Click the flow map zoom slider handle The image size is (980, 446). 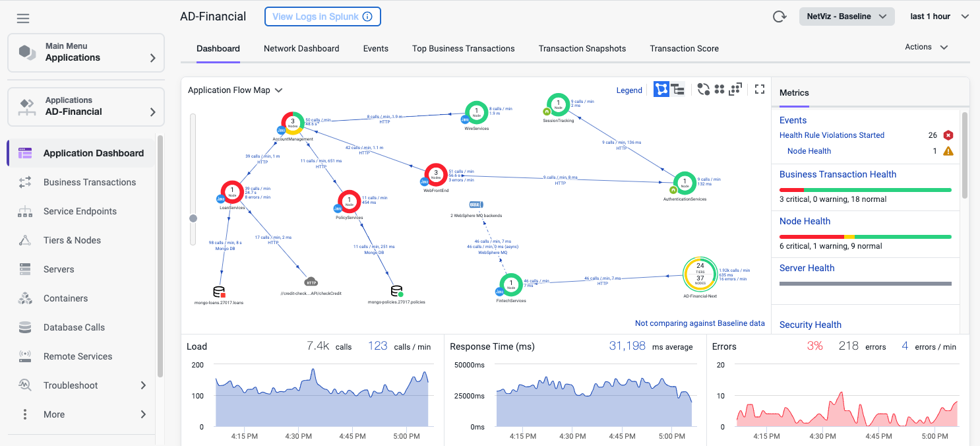pyautogui.click(x=193, y=218)
